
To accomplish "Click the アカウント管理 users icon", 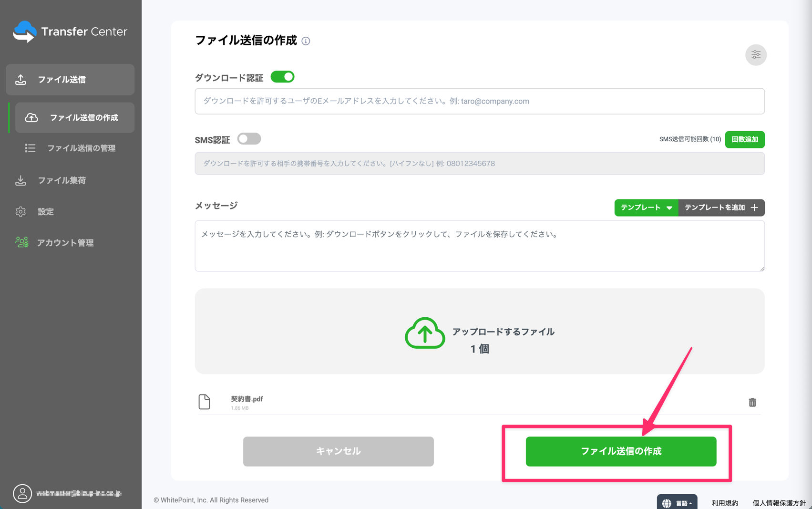I will [21, 242].
